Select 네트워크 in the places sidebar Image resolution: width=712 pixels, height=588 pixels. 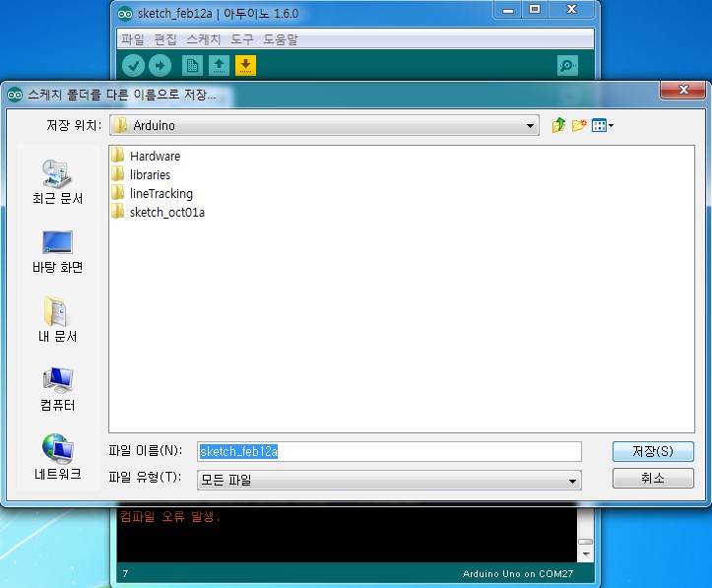(x=57, y=457)
